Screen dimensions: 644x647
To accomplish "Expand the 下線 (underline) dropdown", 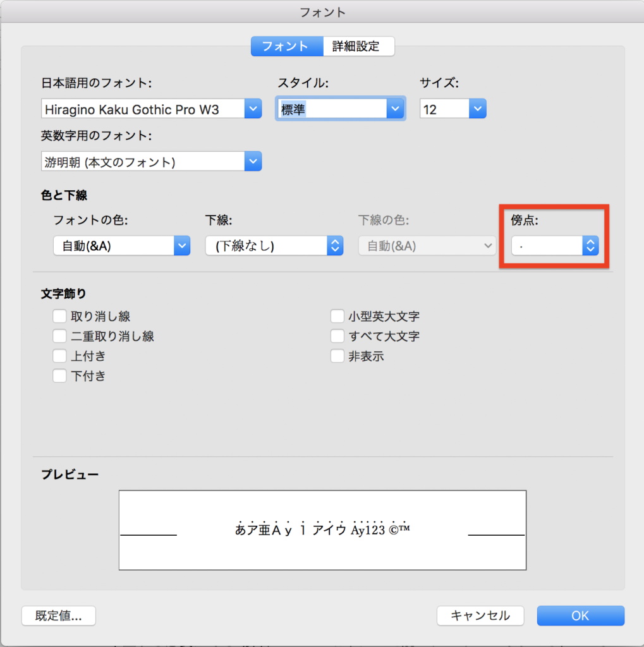I will (334, 245).
